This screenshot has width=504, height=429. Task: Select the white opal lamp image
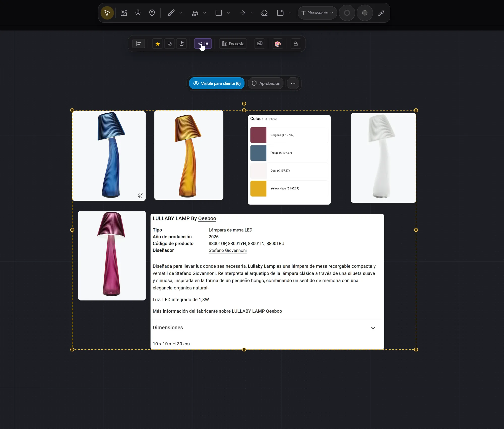pyautogui.click(x=383, y=158)
